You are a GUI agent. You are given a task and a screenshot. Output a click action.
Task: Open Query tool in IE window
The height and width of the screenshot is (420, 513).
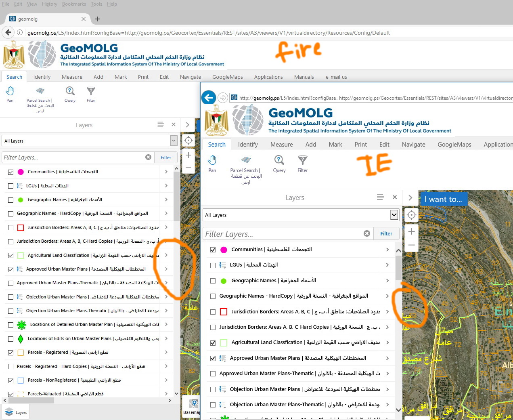279,164
